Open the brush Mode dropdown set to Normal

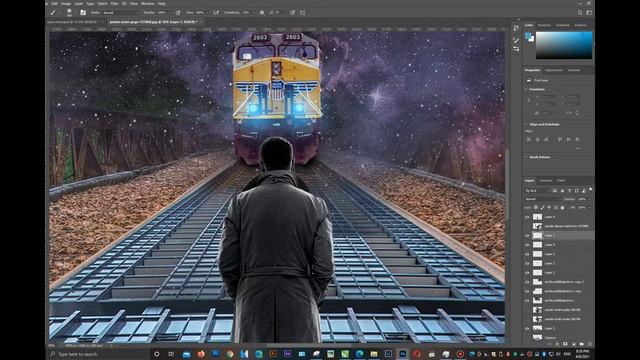pos(120,13)
